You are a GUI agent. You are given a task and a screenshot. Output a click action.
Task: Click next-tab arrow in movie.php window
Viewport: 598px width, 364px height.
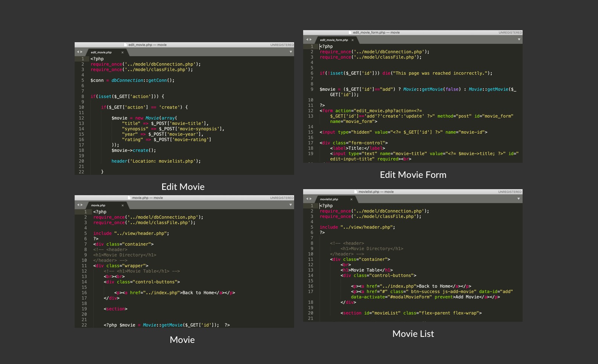[81, 205]
